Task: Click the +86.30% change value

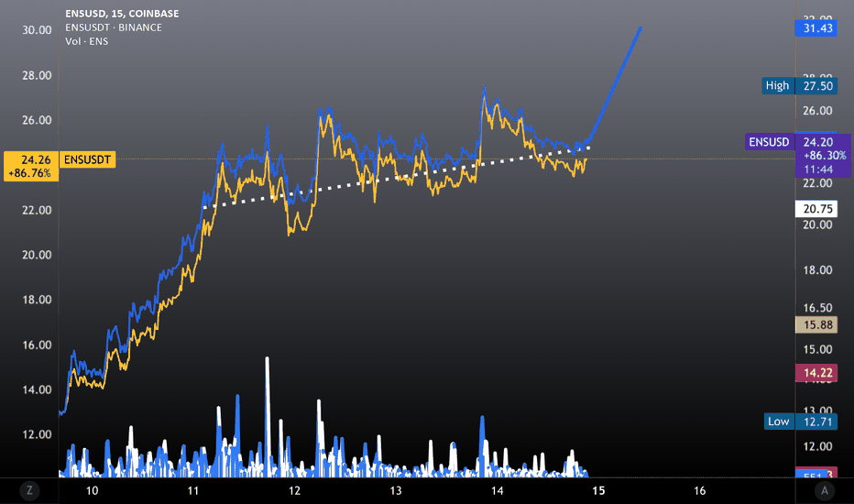Action: 825,156
